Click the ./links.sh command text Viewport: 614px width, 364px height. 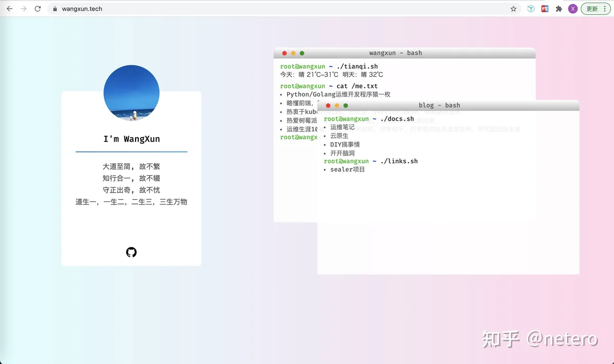[x=399, y=161]
